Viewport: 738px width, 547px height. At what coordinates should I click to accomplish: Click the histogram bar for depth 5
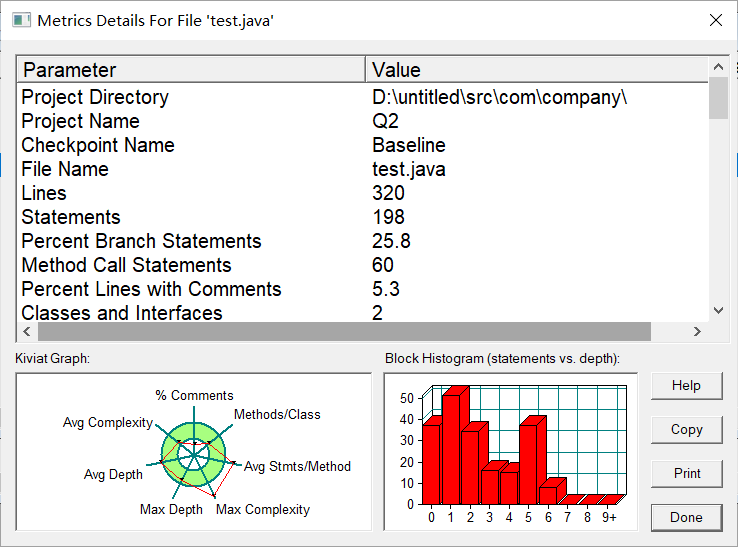(529, 464)
